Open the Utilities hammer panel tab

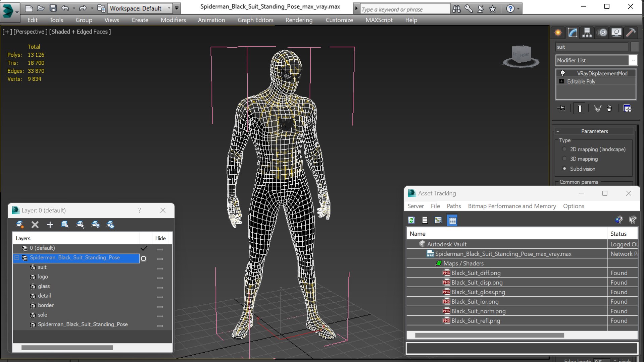point(631,33)
